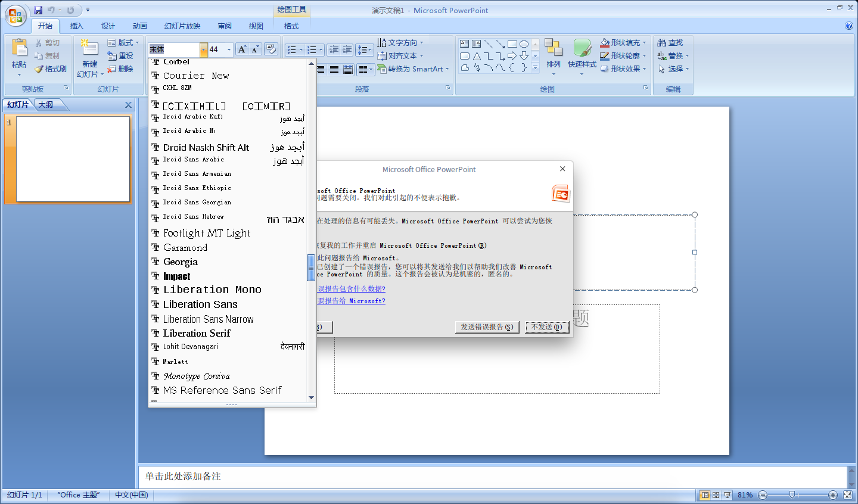This screenshot has height=504, width=858.
Task: Clear all text formatting
Action: pos(271,49)
